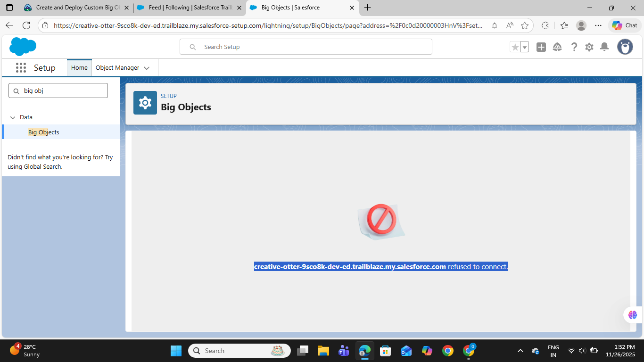Open the browser Favorites hub

pos(564,25)
